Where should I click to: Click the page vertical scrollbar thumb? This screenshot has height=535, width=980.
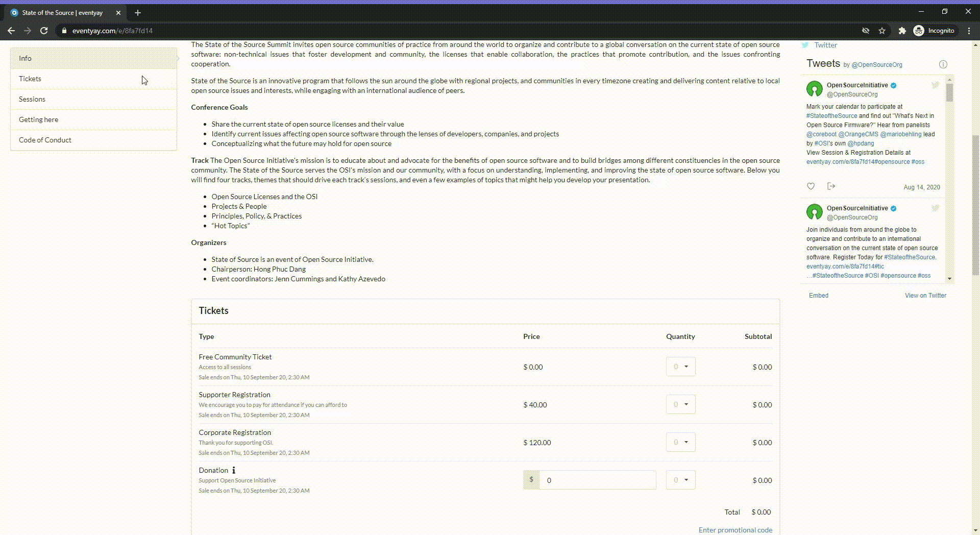pos(975,205)
